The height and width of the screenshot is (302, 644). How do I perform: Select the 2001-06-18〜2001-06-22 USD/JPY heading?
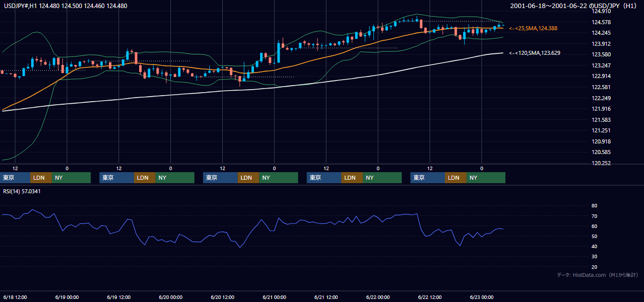[573, 6]
